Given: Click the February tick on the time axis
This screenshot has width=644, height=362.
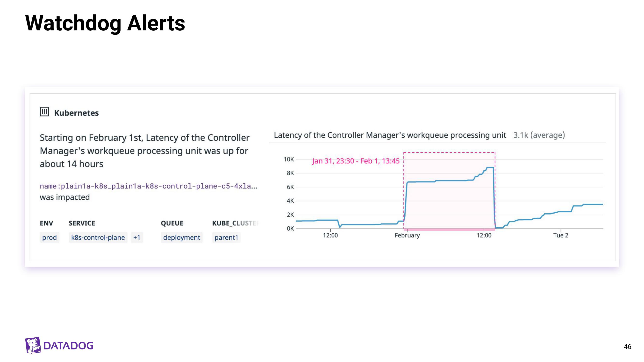Looking at the screenshot, I should tap(407, 235).
